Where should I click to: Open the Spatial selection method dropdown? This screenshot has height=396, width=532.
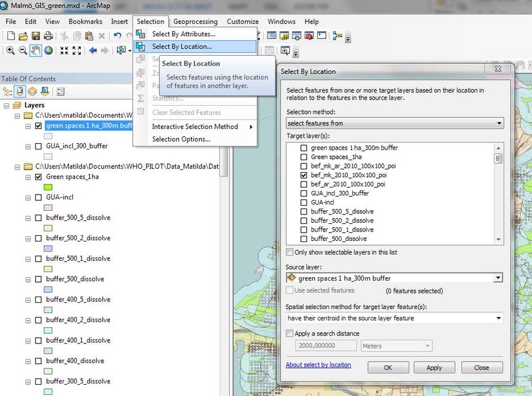pos(394,318)
